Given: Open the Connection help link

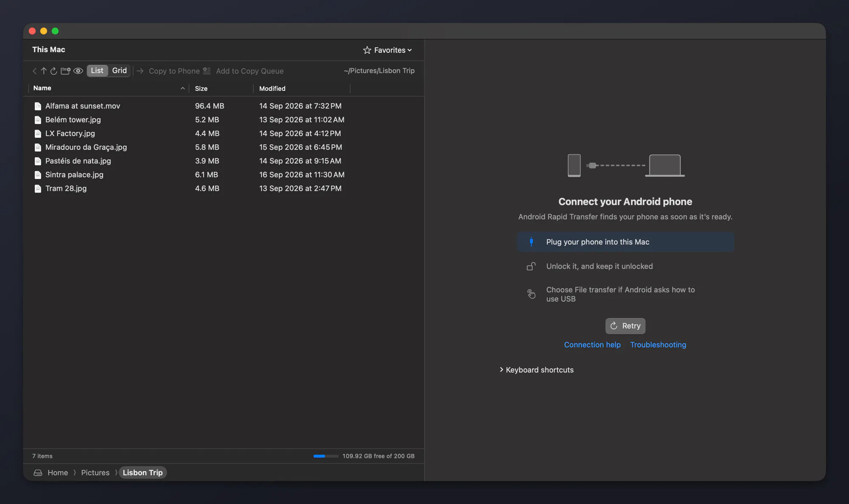Looking at the screenshot, I should pyautogui.click(x=592, y=344).
